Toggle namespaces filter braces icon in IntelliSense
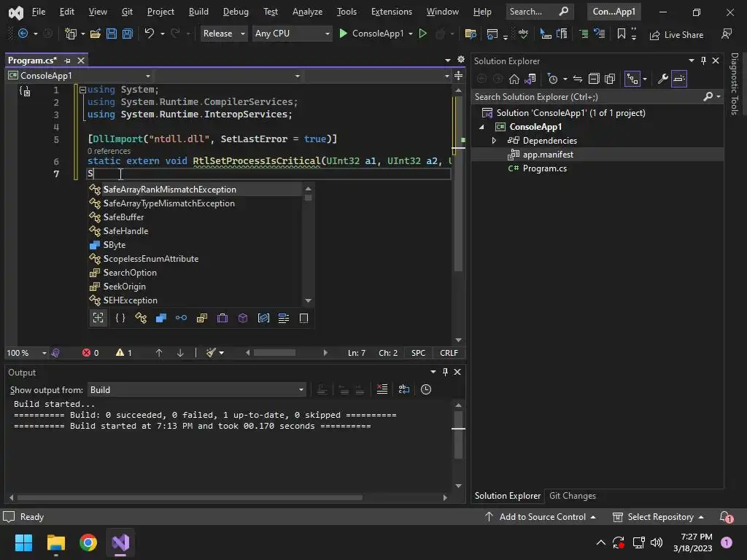747x560 pixels. tap(120, 318)
